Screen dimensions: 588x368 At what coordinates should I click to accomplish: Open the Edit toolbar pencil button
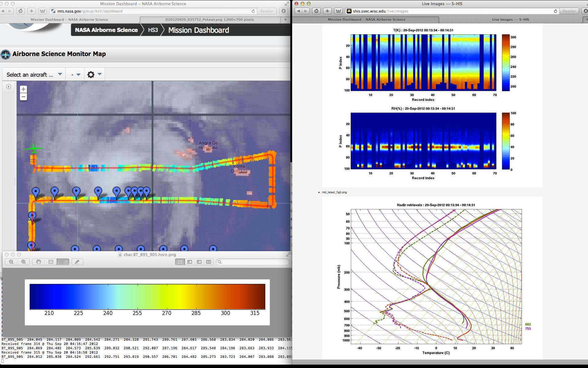(77, 262)
